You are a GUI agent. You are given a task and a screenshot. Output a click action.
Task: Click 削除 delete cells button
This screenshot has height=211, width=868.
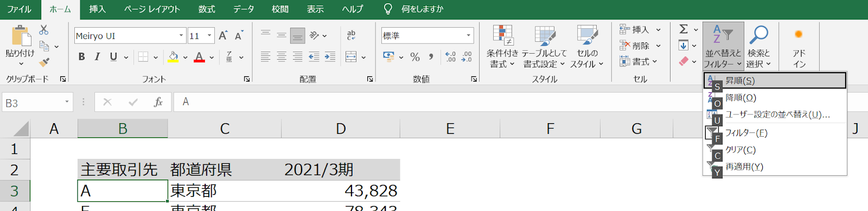pos(640,46)
